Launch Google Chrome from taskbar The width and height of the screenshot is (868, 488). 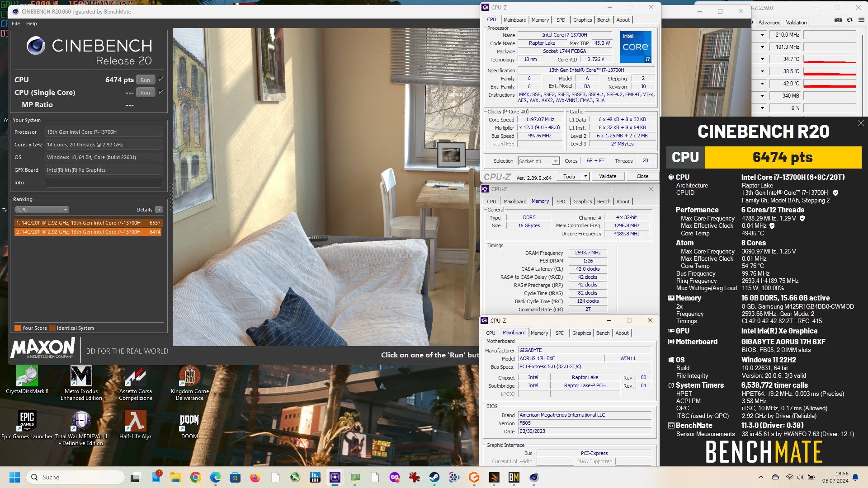195,477
